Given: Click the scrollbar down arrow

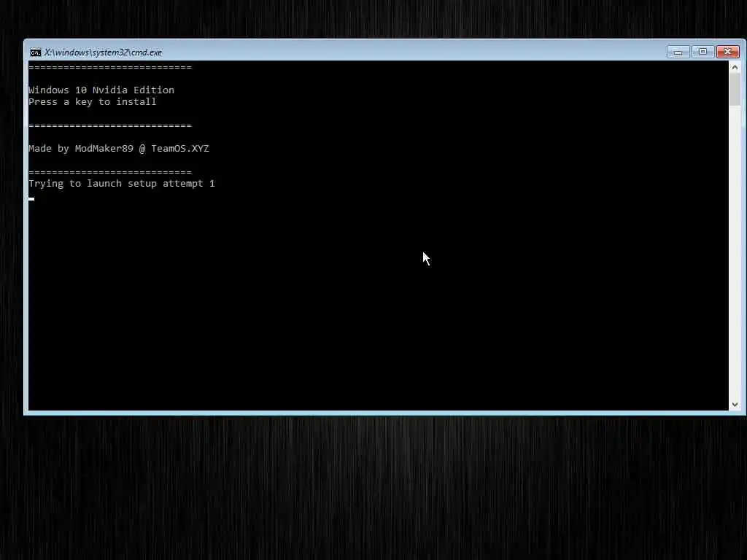Looking at the screenshot, I should tap(735, 404).
